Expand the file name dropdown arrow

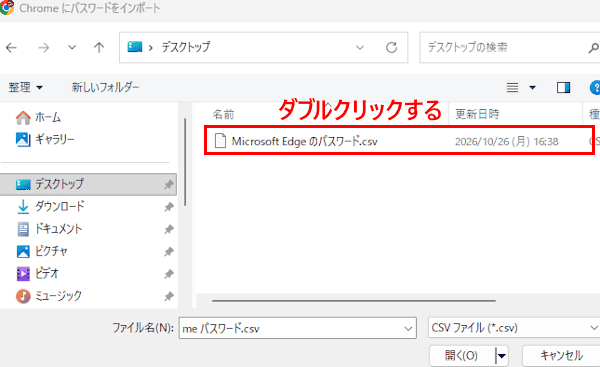408,328
